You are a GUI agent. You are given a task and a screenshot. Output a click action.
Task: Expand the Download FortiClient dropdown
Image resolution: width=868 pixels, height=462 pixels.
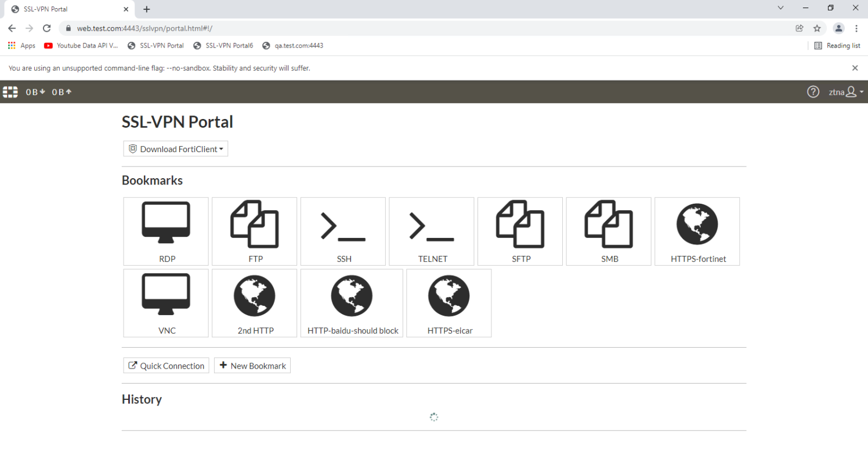(x=175, y=149)
